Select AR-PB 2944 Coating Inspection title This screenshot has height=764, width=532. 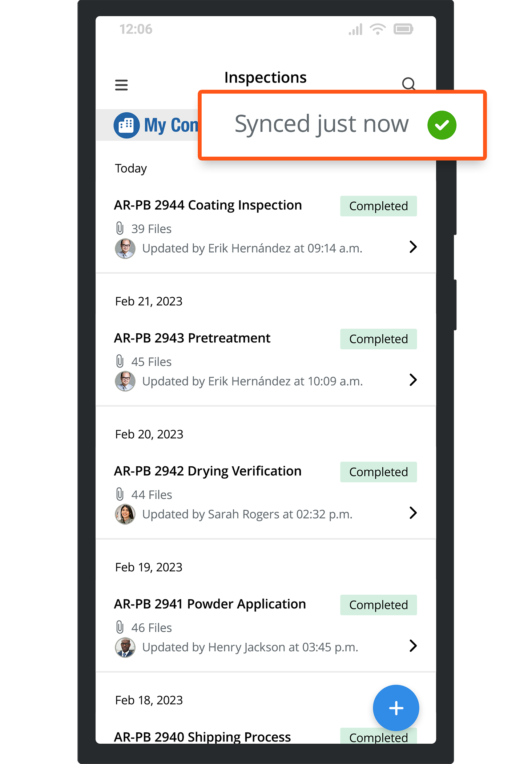point(208,205)
